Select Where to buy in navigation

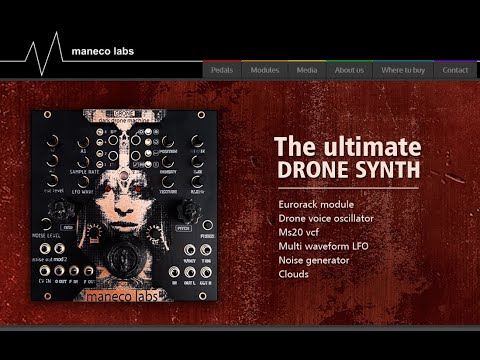(403, 70)
